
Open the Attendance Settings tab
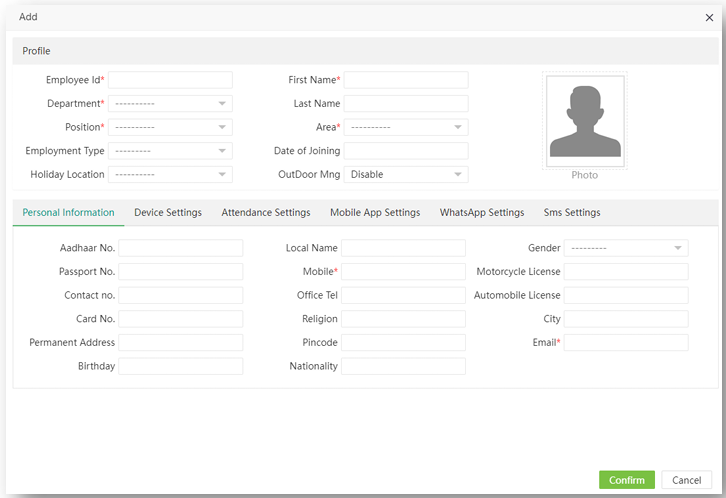pyautogui.click(x=266, y=213)
